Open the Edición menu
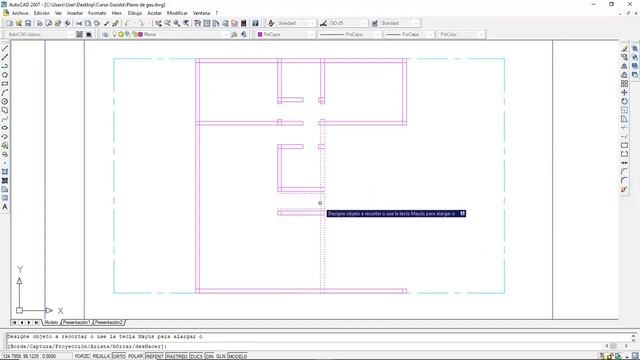Viewport: 640px width, 360px height. 42,13
